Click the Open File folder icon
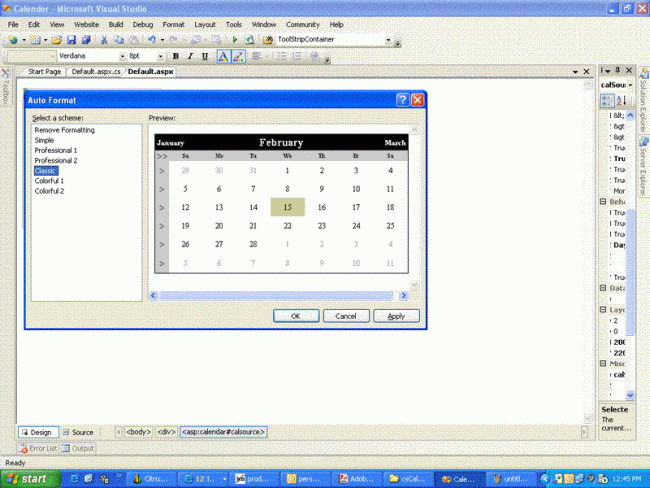650x488 pixels. [57, 40]
